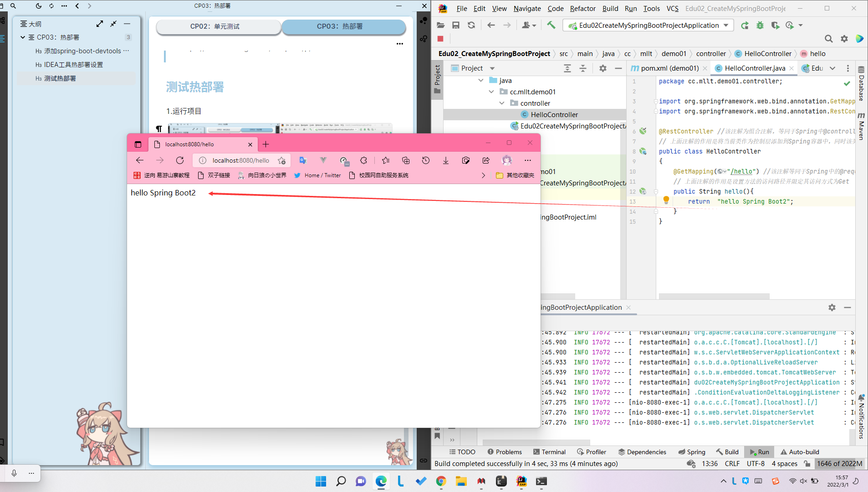Click browser back arrow
The height and width of the screenshot is (492, 868).
140,160
